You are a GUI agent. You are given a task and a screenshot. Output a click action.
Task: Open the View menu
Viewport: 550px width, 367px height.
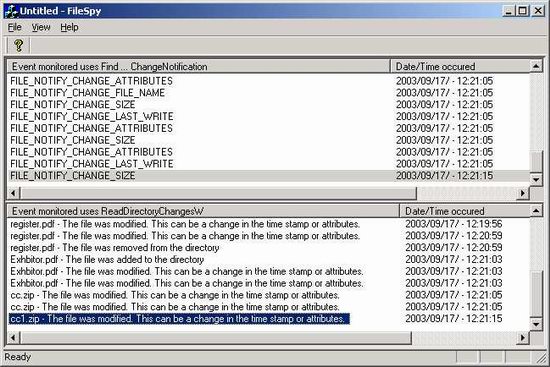tap(41, 27)
